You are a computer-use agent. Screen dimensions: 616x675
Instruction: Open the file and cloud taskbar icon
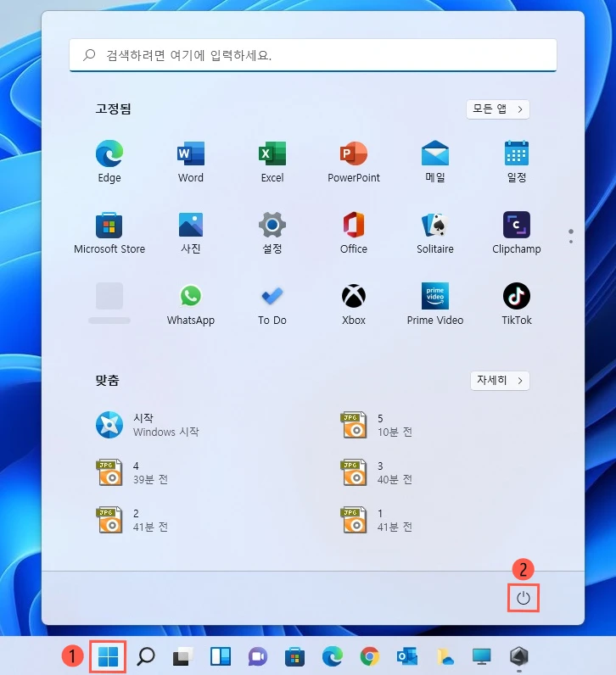(445, 656)
